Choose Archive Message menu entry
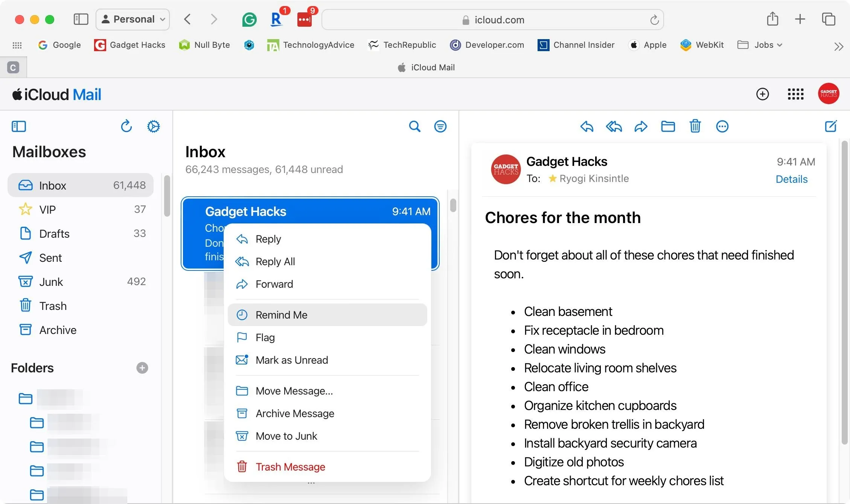This screenshot has width=850, height=504. (327, 413)
